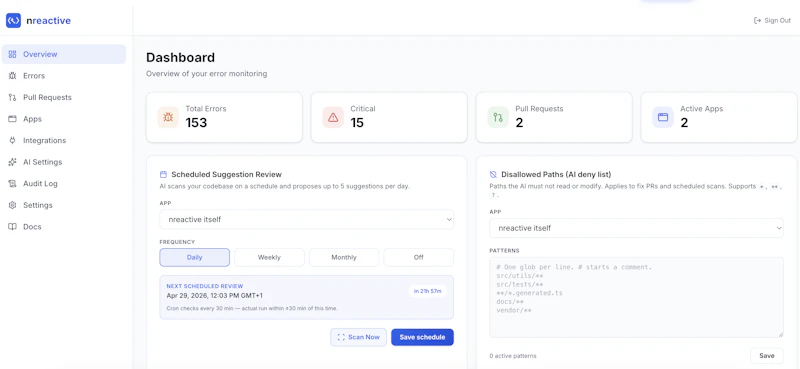Click the Critical 15 card
The height and width of the screenshot is (369, 800).
click(x=389, y=117)
